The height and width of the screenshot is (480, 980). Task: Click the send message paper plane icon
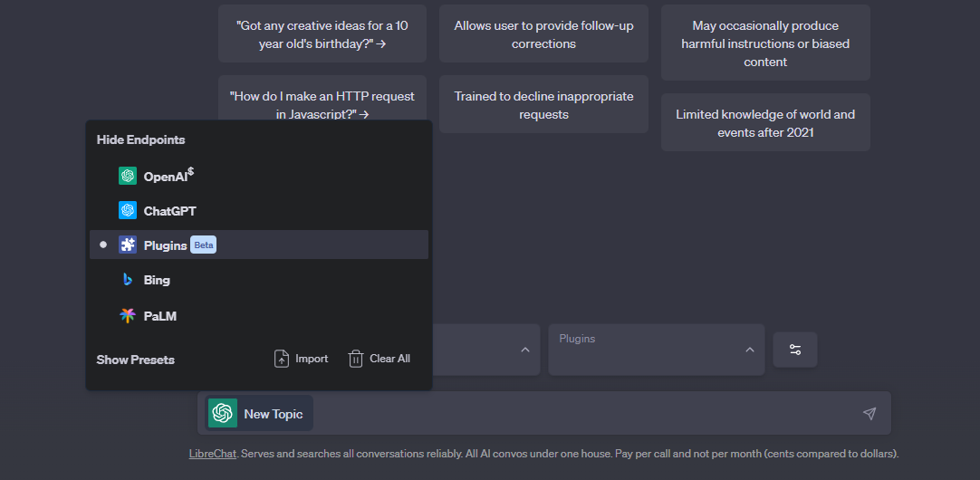click(x=869, y=413)
